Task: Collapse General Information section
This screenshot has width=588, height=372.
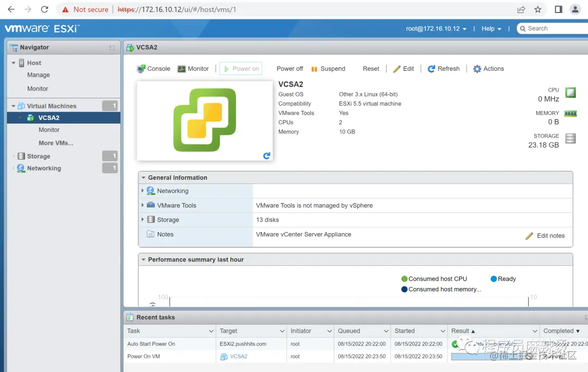Action: coord(143,178)
